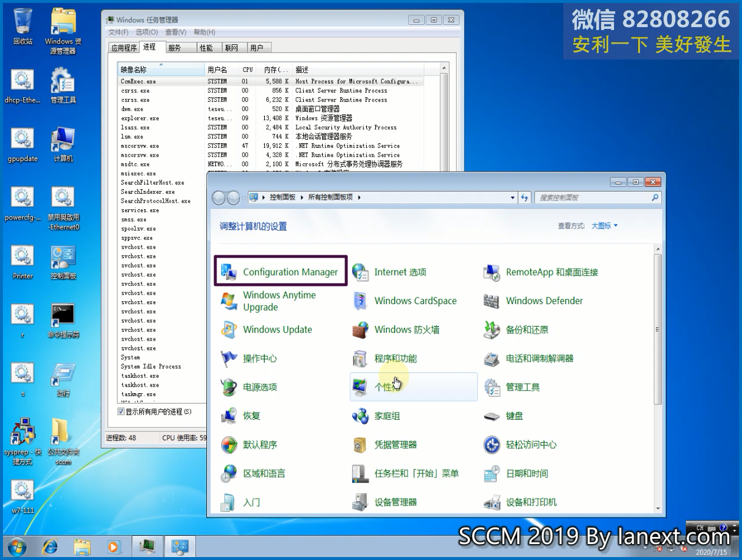Screen dimensions: 742x560
Task: Expand the 所有控制面板项 breadcrumb arrow
Action: (x=359, y=197)
